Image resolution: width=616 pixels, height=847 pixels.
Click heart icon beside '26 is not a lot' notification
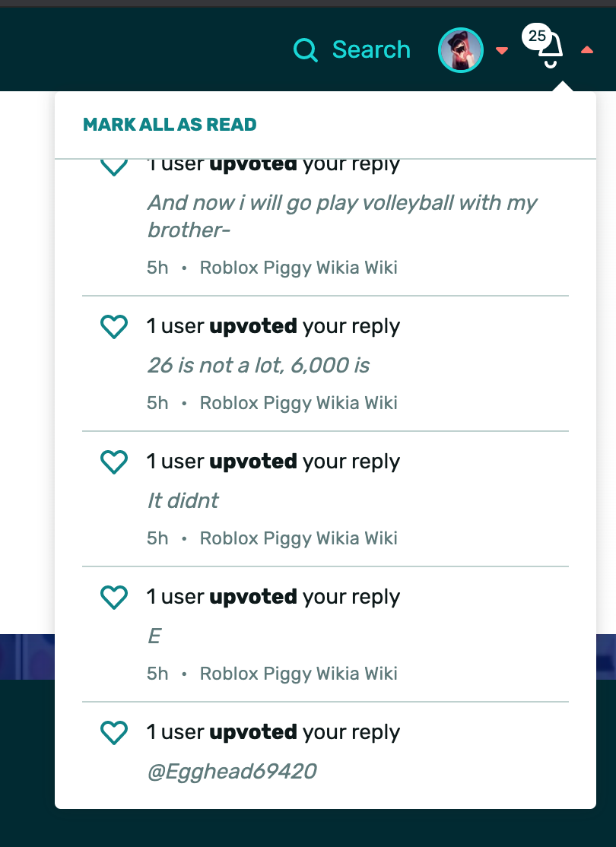pyautogui.click(x=114, y=327)
